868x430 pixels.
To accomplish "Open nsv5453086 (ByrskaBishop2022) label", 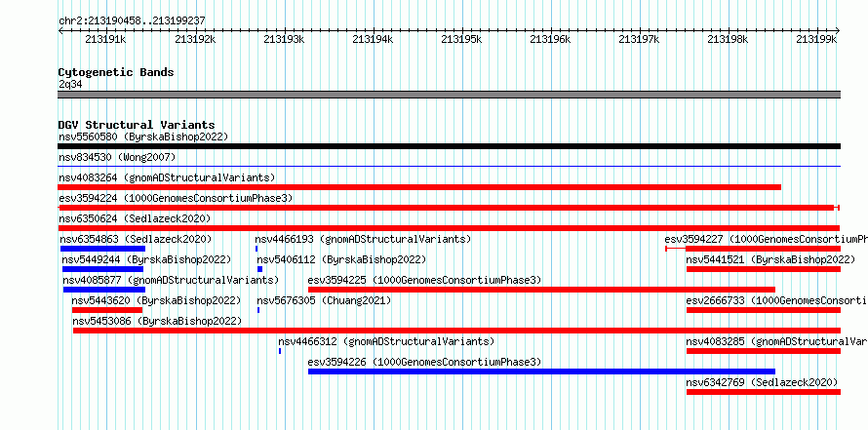I will click(x=157, y=321).
